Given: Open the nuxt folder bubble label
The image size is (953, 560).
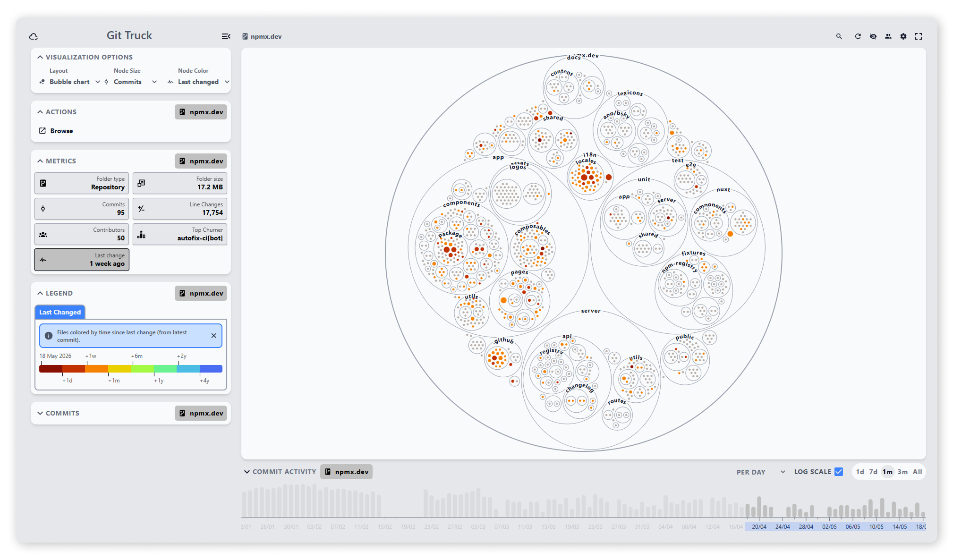Looking at the screenshot, I should (x=723, y=189).
